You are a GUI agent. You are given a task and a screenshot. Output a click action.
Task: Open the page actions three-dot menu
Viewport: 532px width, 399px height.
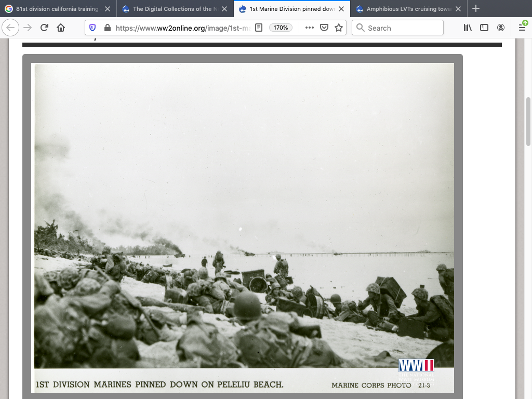[x=309, y=28]
